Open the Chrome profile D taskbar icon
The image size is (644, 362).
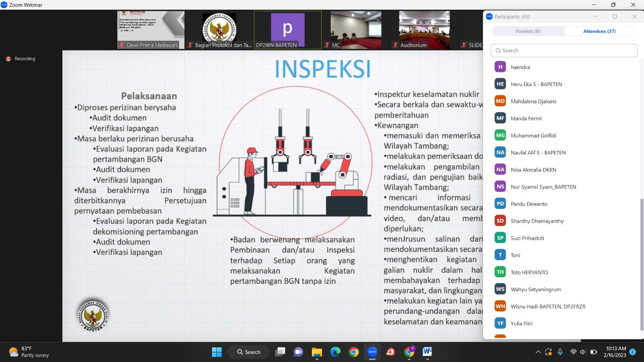[x=409, y=352]
